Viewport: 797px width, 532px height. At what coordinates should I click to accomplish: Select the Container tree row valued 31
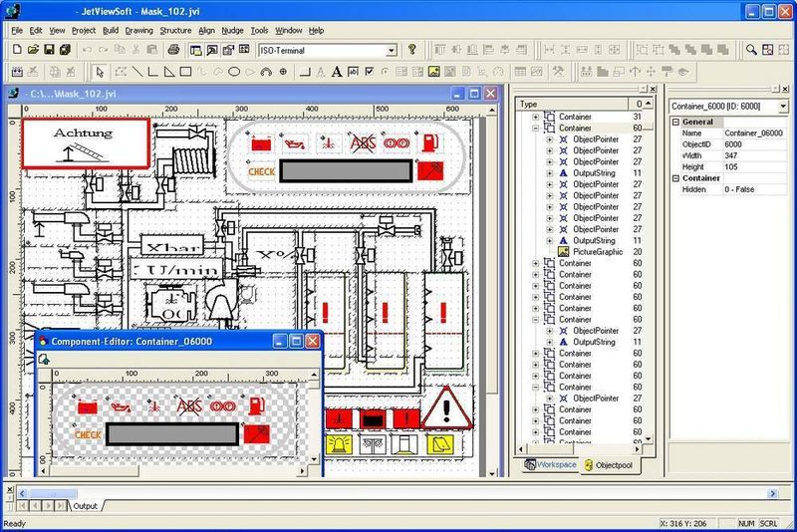(575, 117)
